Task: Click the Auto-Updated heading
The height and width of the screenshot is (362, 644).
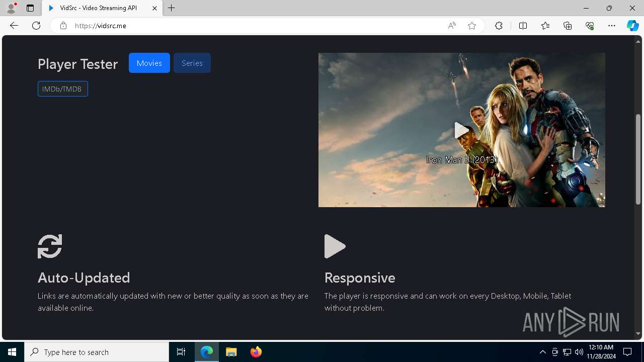Action: tap(84, 278)
